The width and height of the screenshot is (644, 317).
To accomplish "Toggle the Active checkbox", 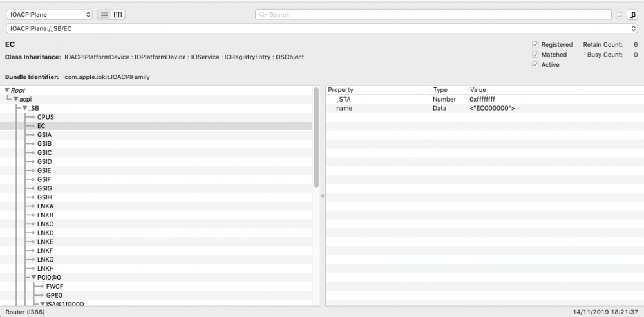I will click(535, 65).
